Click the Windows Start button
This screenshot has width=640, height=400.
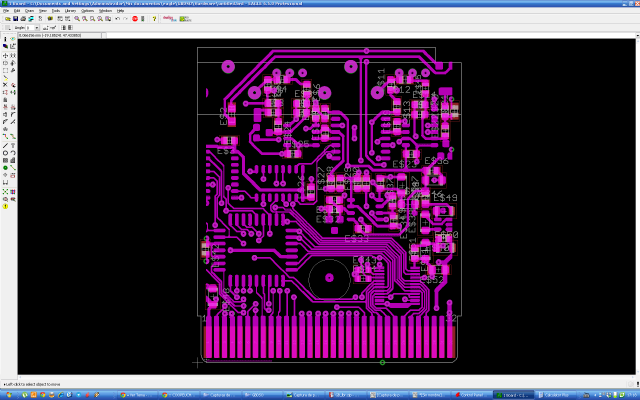[x=10, y=395]
